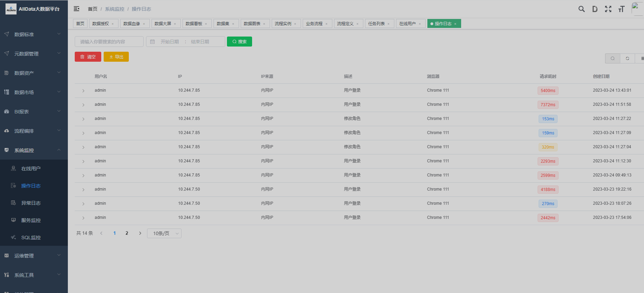Close the 在线用户 tab
The image size is (644, 293).
coord(420,24)
